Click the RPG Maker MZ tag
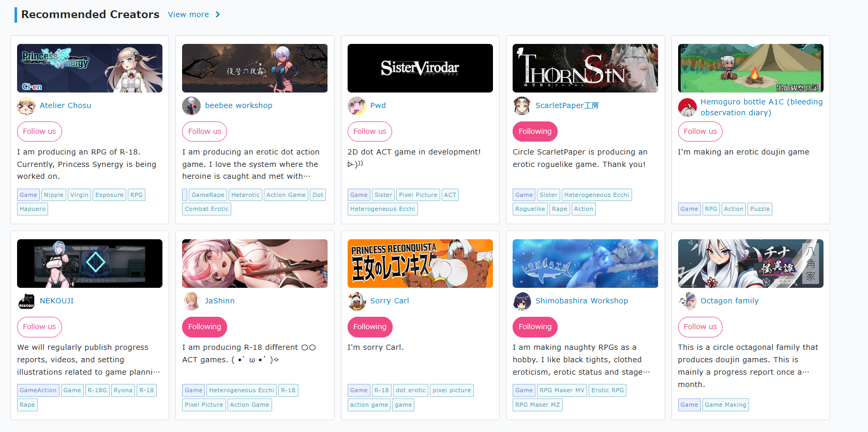The height and width of the screenshot is (432, 868). tap(537, 405)
